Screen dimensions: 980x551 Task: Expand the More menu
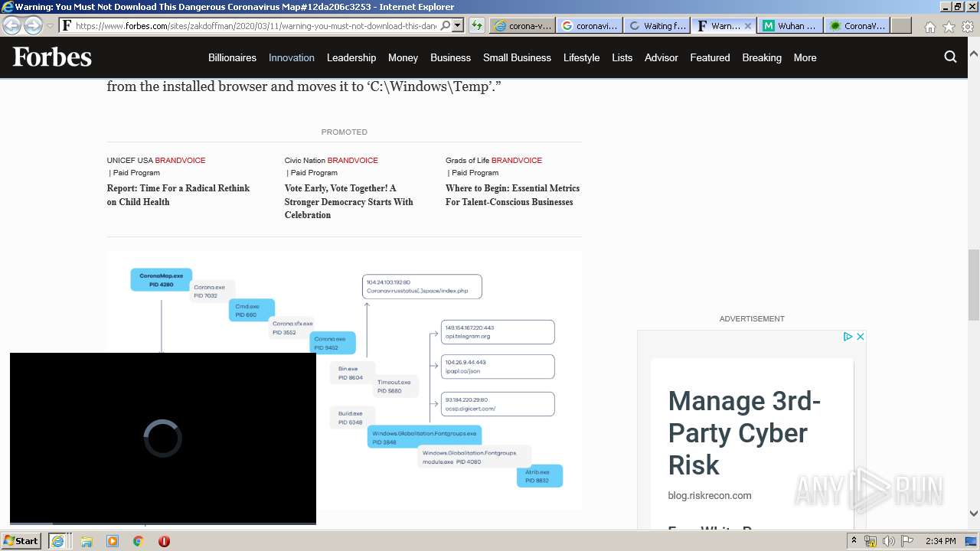point(805,57)
